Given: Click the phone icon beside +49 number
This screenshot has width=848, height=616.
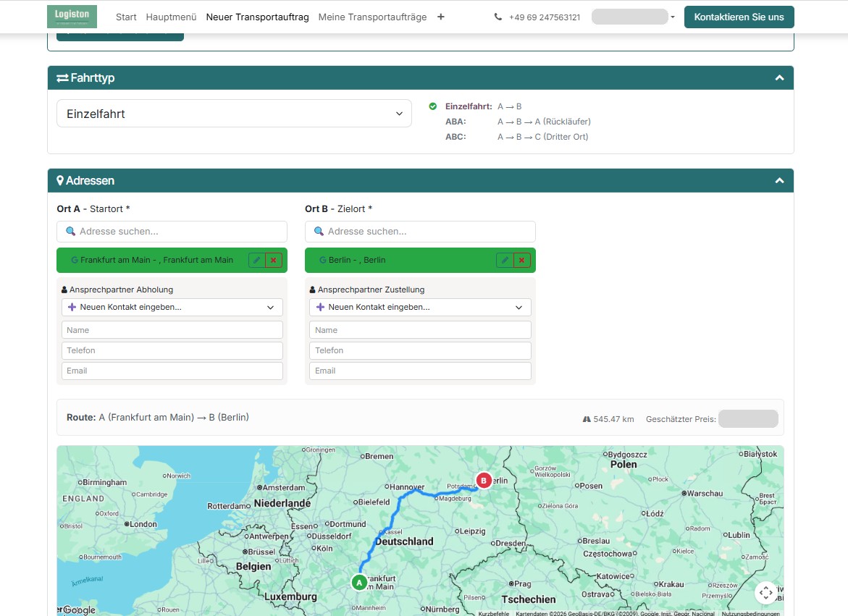Looking at the screenshot, I should click(x=498, y=17).
